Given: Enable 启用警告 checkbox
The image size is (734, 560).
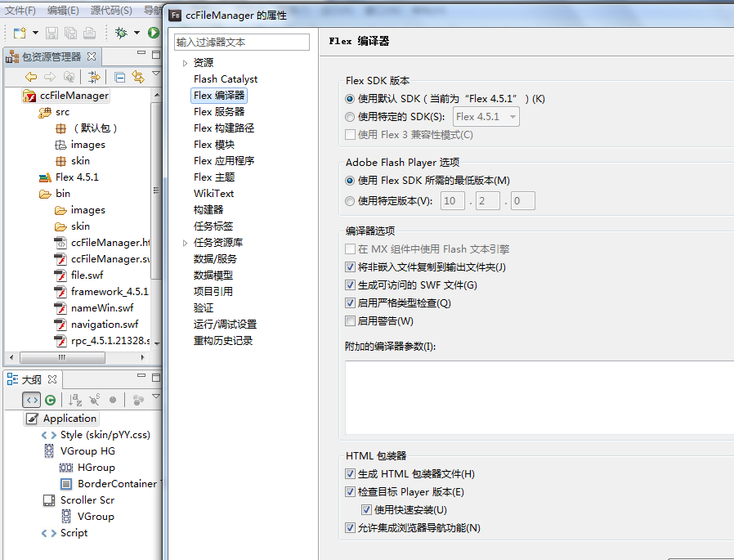Looking at the screenshot, I should click(x=350, y=320).
